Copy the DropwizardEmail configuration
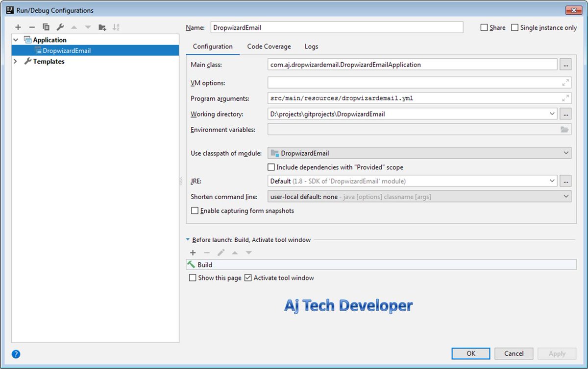588x369 pixels. tap(46, 27)
